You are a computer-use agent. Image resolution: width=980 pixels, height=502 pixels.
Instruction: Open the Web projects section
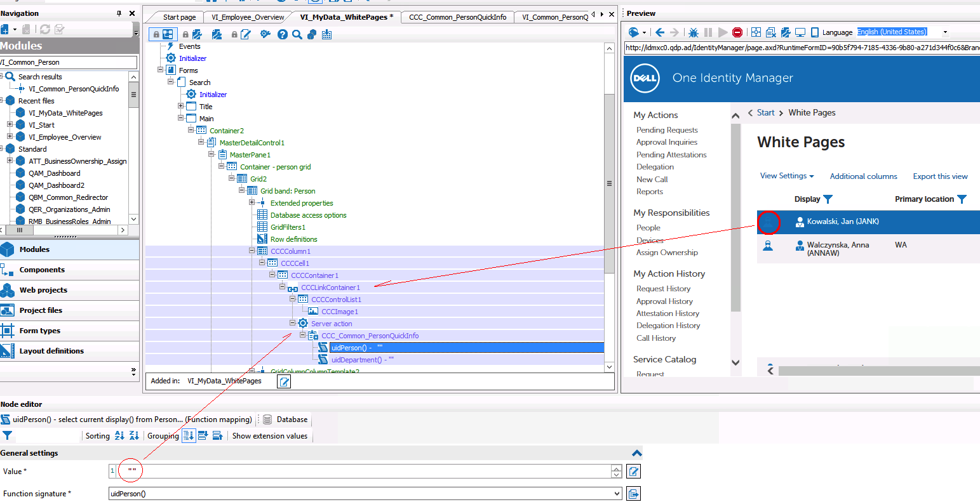pyautogui.click(x=69, y=290)
